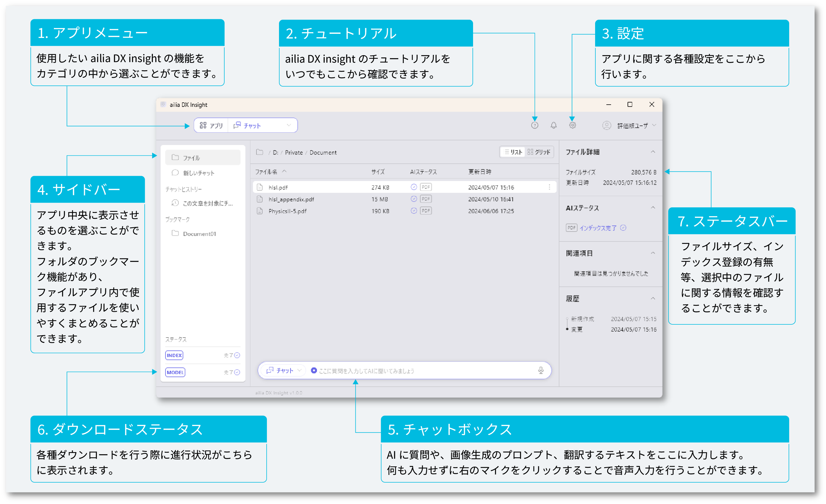Maximize the ailia DX Insight window
826x504 pixels.
tap(630, 104)
